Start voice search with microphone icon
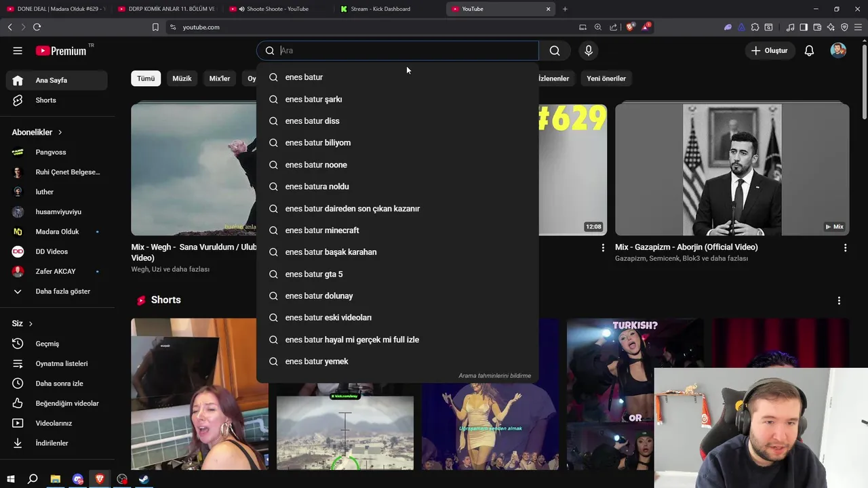 coord(588,51)
